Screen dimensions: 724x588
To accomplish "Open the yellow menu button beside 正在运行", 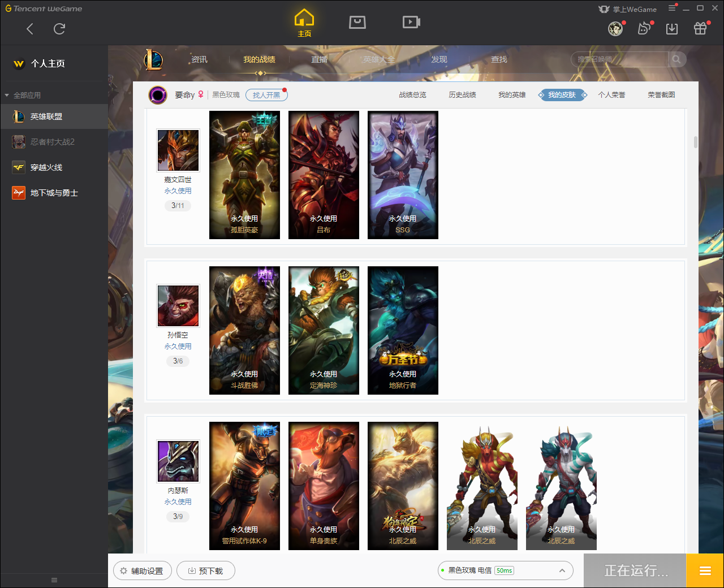I will coord(705,570).
